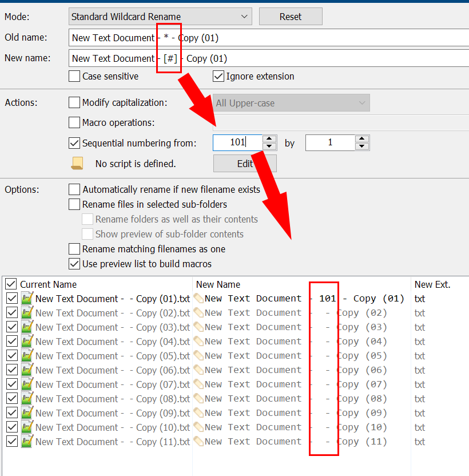Click the new-name tag icon for Copy (02)

(x=199, y=312)
